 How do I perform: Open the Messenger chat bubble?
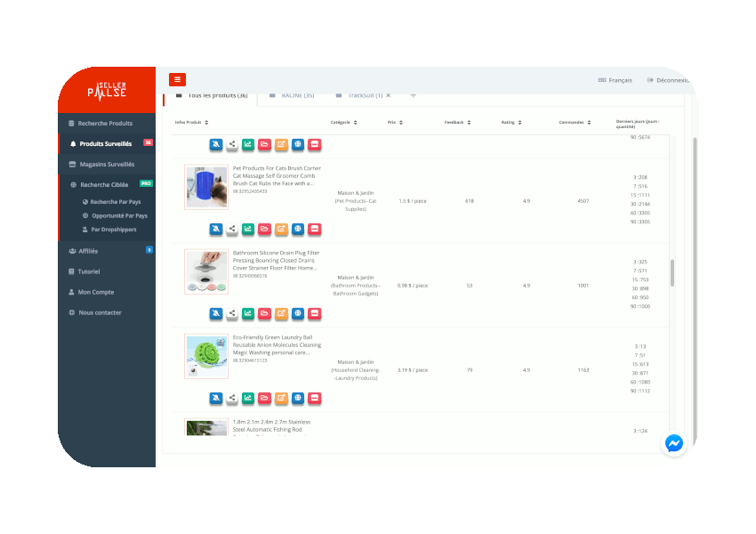click(x=673, y=443)
